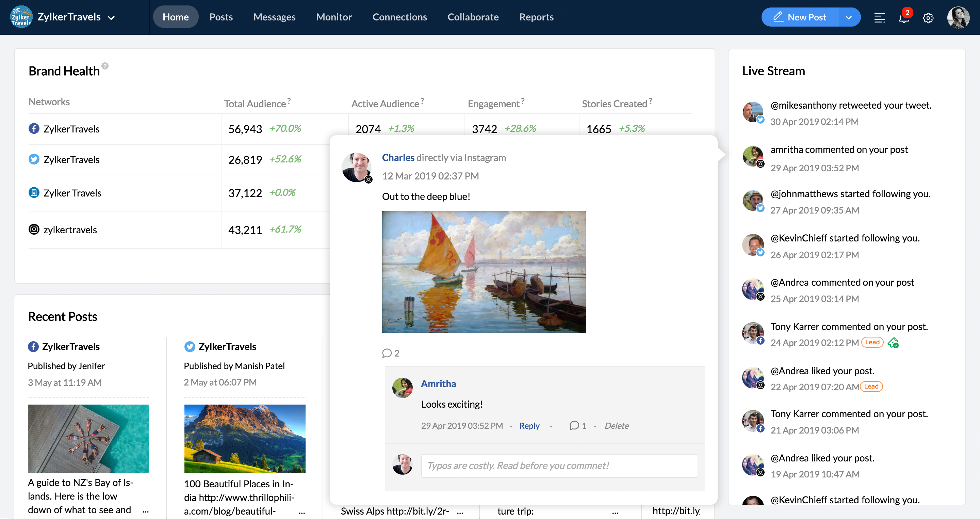980x519 pixels.
Task: Click the list view icon beside notifications
Action: click(879, 18)
